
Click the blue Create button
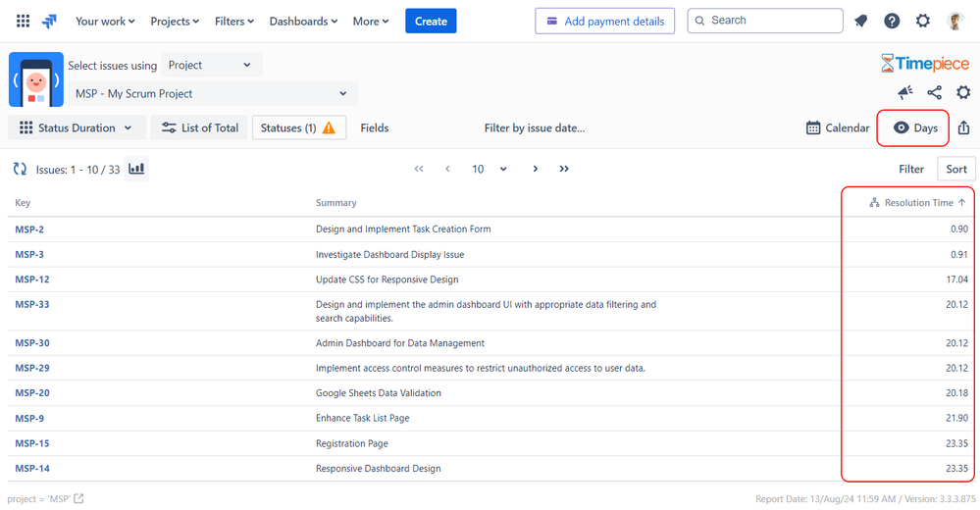[x=431, y=22]
